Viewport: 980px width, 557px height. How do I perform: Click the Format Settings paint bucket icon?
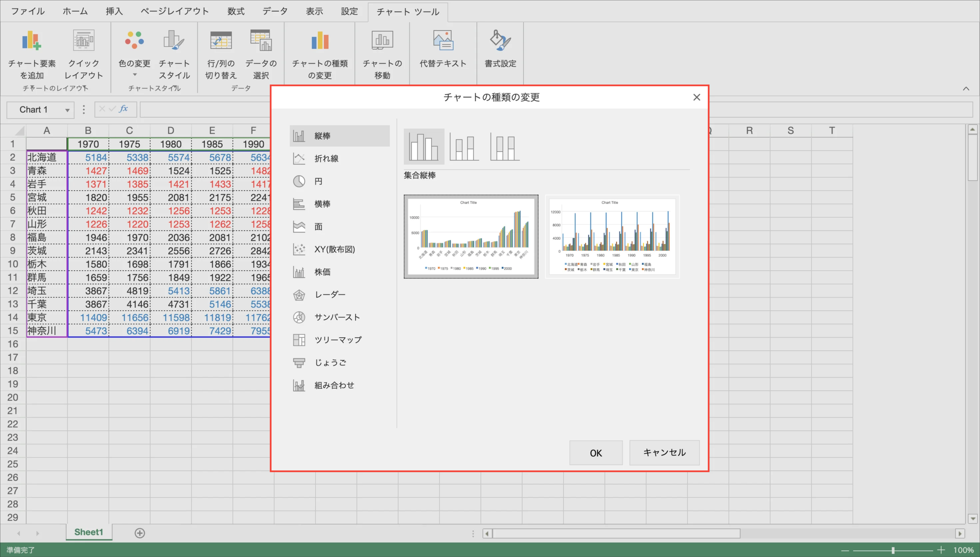[x=500, y=41]
